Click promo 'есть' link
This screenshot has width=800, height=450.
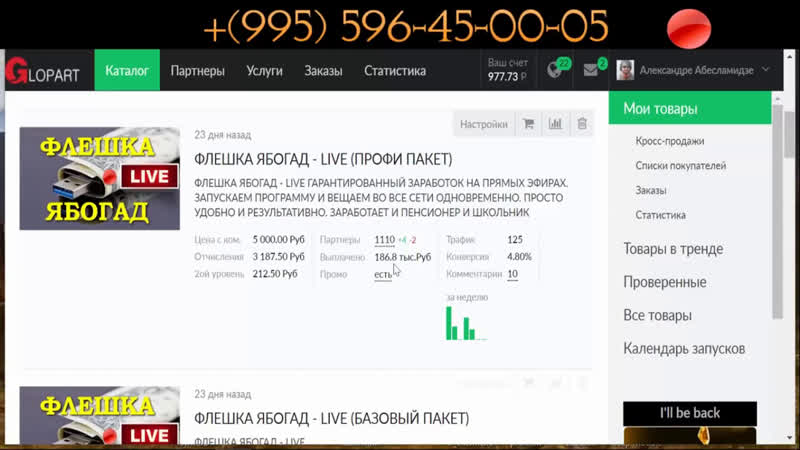[383, 274]
